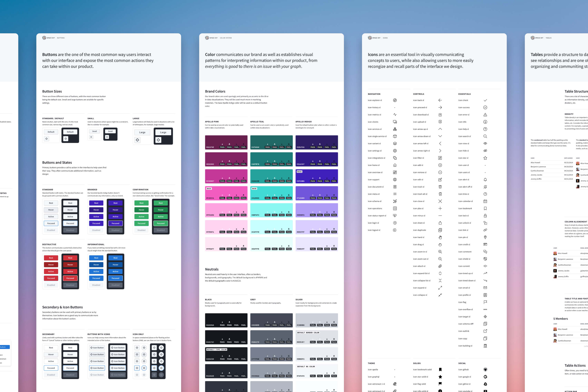Click the icon-star-solid-sl filled star
Viewport: 588px width, 392px height.
440,377
